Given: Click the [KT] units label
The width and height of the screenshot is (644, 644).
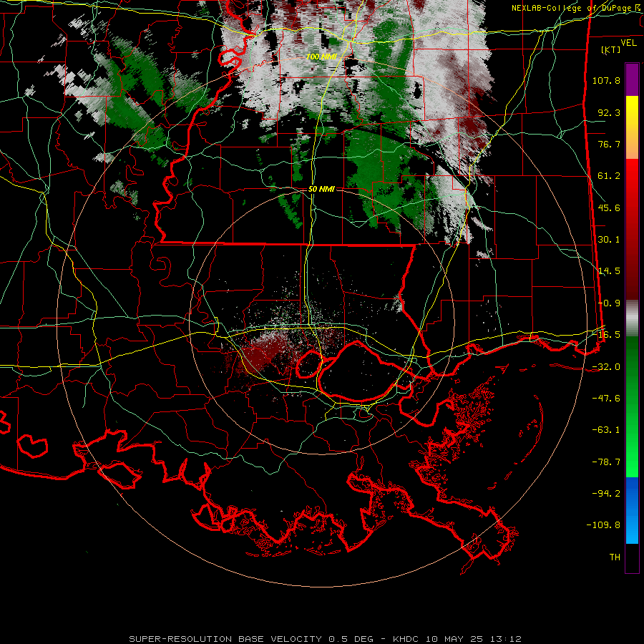Looking at the screenshot, I should point(611,49).
